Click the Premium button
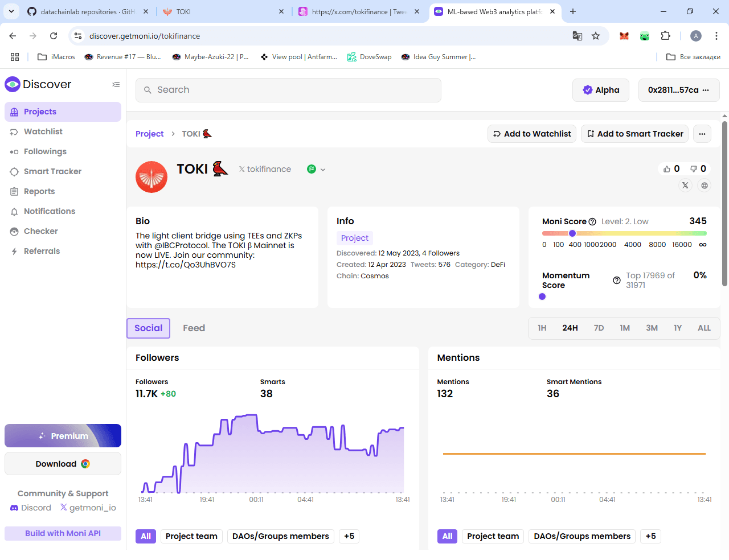 (x=63, y=435)
